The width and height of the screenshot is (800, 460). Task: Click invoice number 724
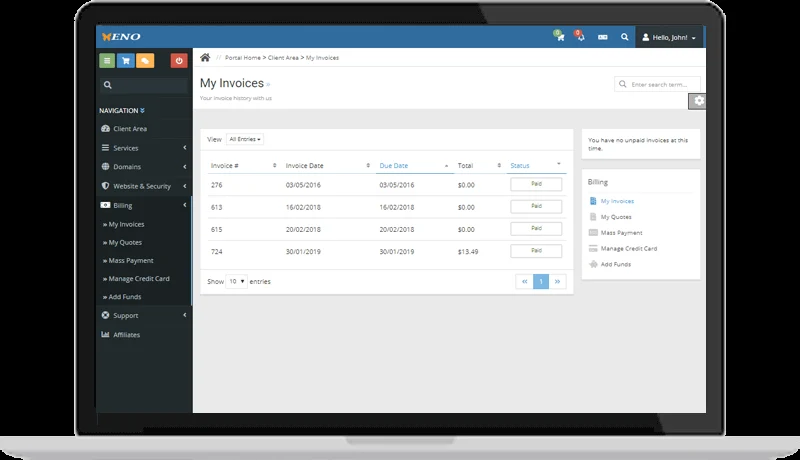click(x=216, y=251)
